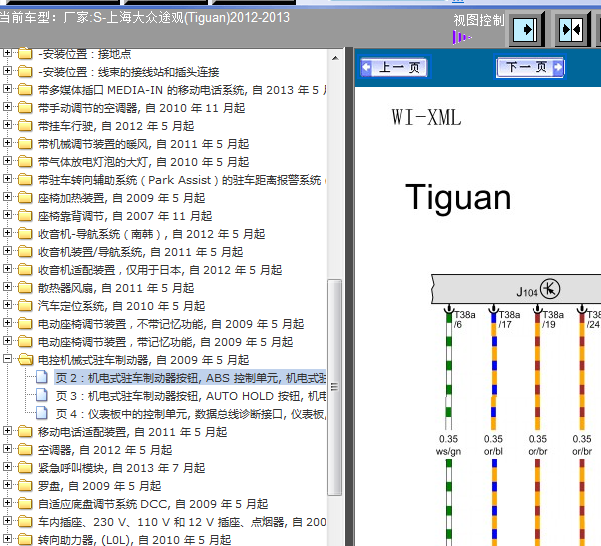Click folder icon of 汽车定位系统

(25, 306)
